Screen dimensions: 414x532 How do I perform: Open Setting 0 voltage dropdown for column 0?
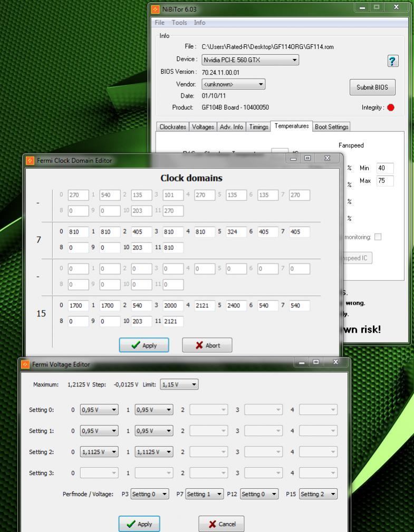pyautogui.click(x=99, y=410)
